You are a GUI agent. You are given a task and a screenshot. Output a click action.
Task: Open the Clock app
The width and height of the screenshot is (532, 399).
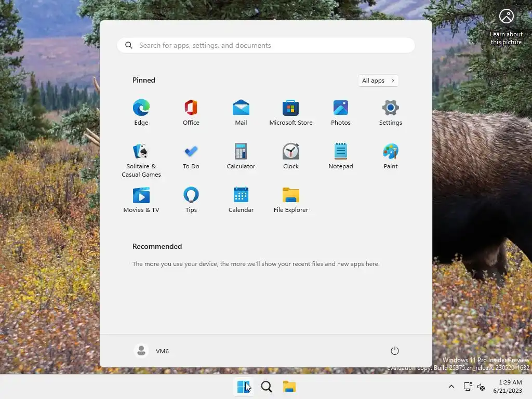(291, 156)
